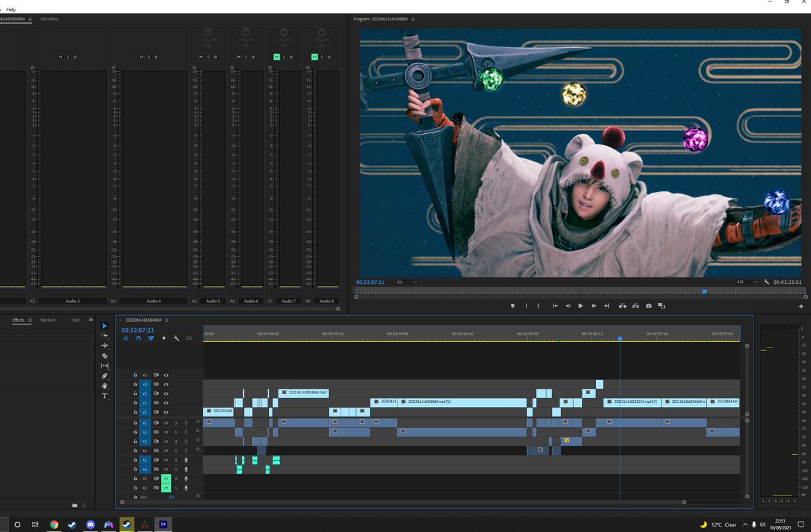Viewport: 811px width, 532px height.
Task: Toggle insert sequences as nests icon
Action: 126,338
